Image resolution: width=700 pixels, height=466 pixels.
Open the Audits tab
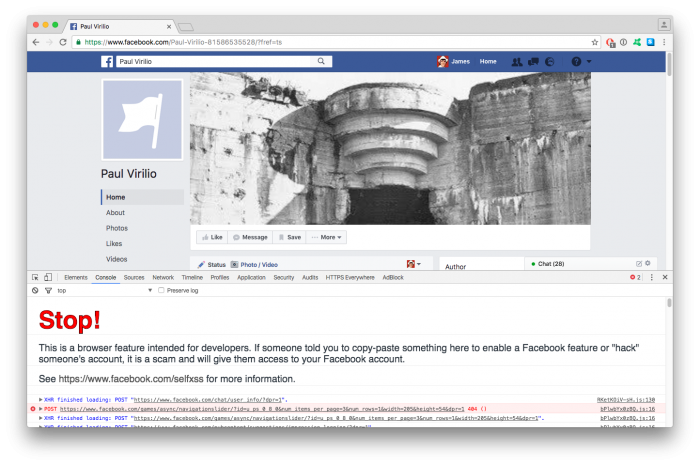click(x=310, y=277)
